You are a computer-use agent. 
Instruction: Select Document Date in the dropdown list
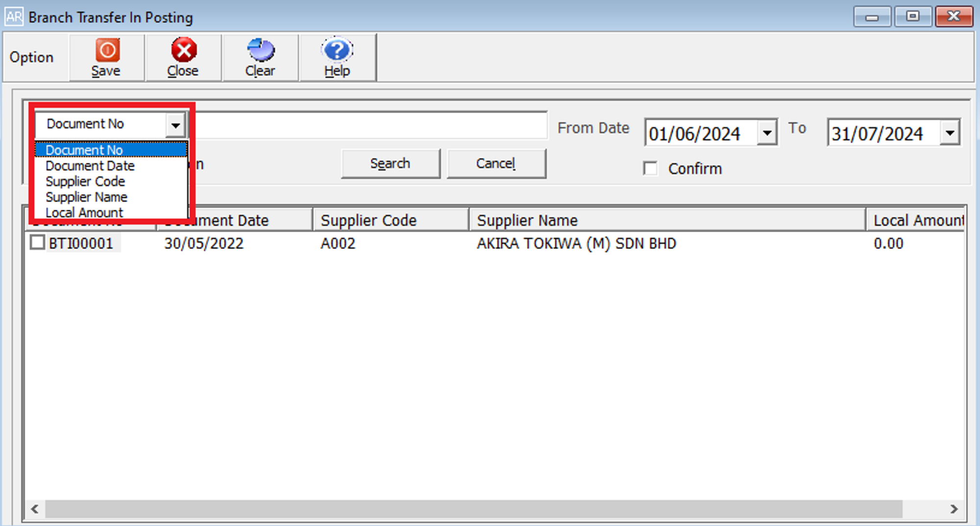111,166
